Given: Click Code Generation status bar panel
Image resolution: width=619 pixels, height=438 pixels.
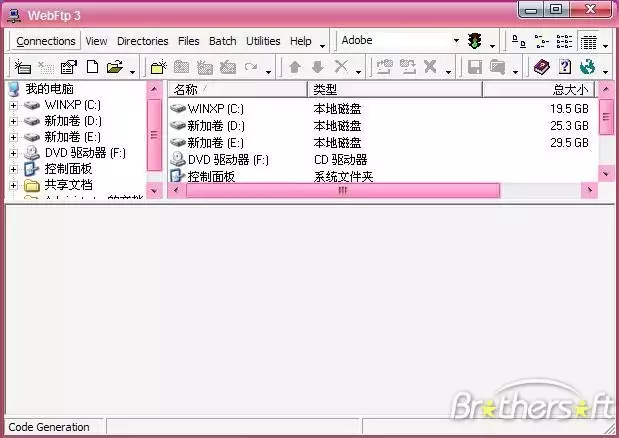Looking at the screenshot, I should [54, 427].
